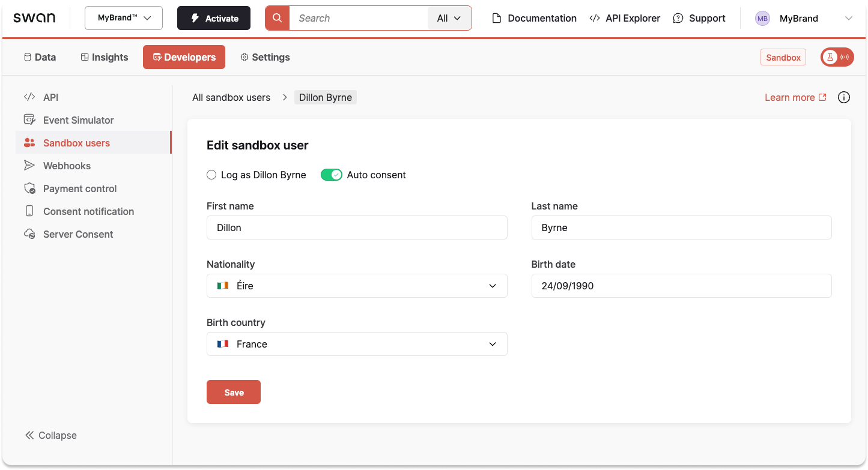The image size is (868, 470).
Task: Open the Server Consent section
Action: pos(77,233)
